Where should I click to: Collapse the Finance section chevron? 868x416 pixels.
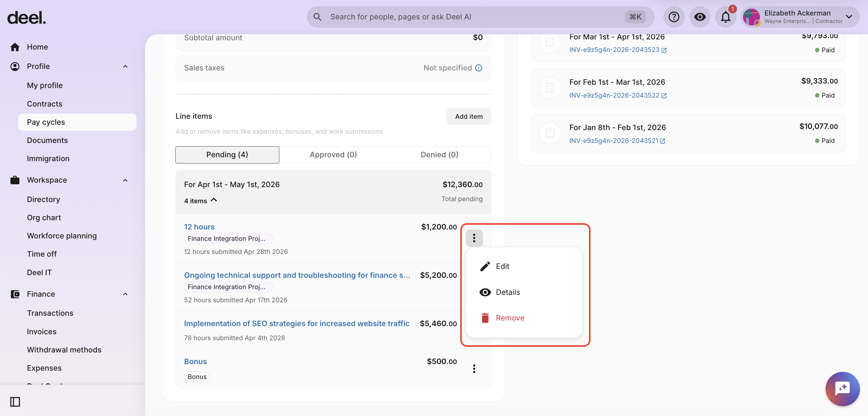125,294
